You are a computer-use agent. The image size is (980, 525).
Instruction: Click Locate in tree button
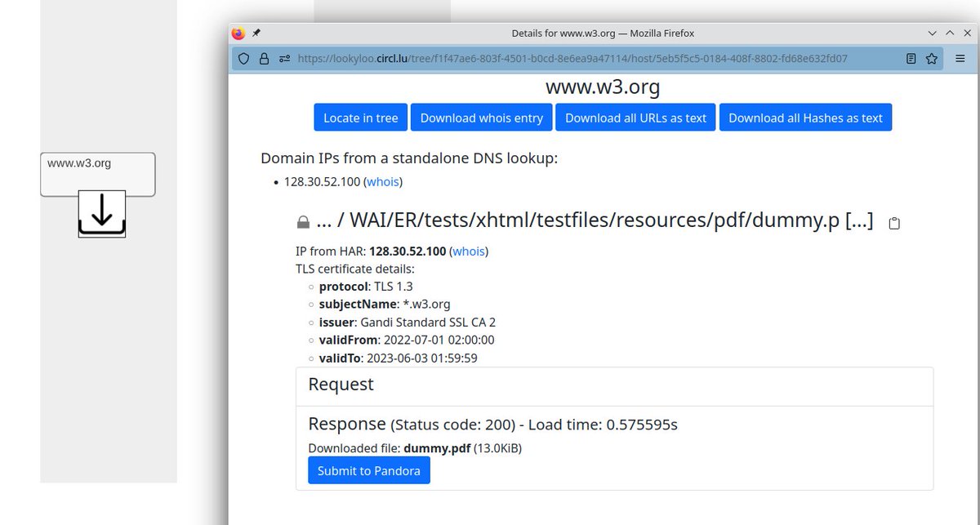pos(361,118)
